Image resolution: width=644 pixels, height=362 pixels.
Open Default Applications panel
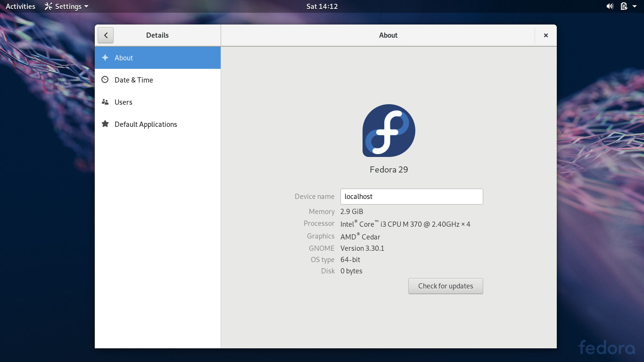click(x=157, y=124)
